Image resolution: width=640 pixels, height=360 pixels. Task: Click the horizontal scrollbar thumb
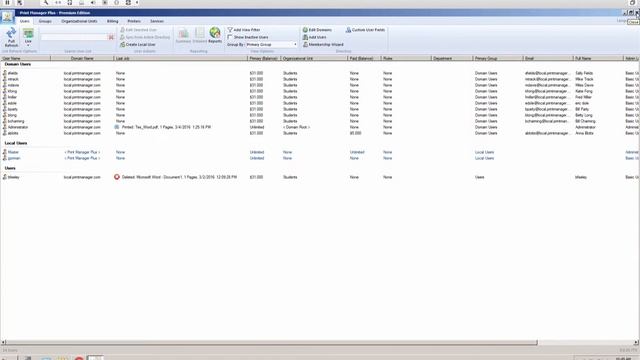pos(271,342)
